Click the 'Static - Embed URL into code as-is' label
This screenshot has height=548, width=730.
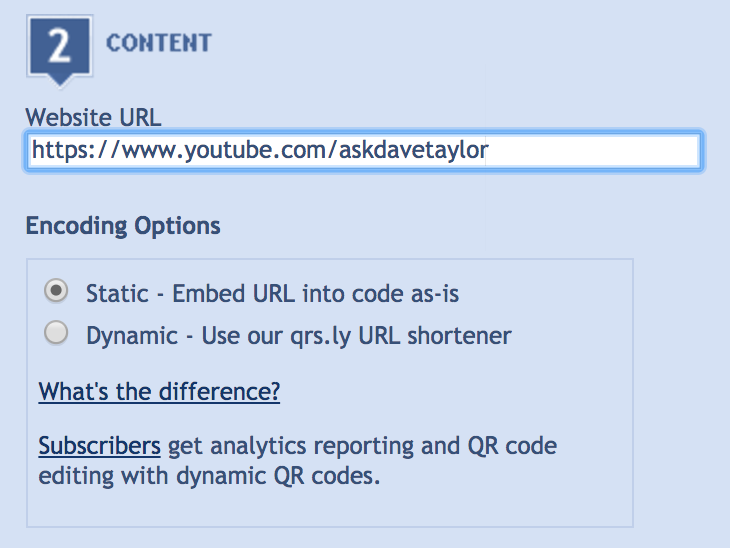pos(272,293)
